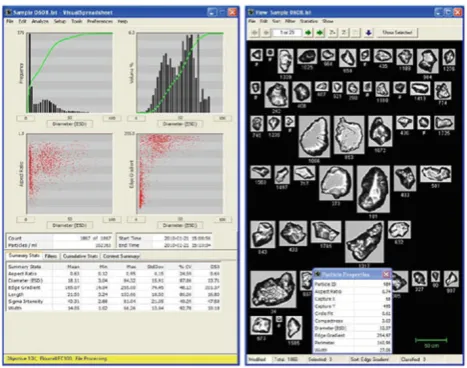Close the Particle Properties popup

click(386, 274)
